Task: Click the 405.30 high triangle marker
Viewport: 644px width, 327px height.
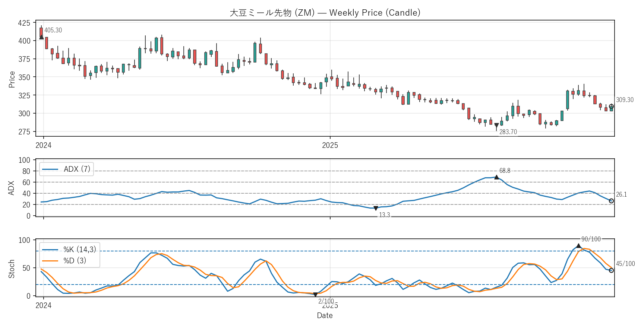Action: [41, 37]
